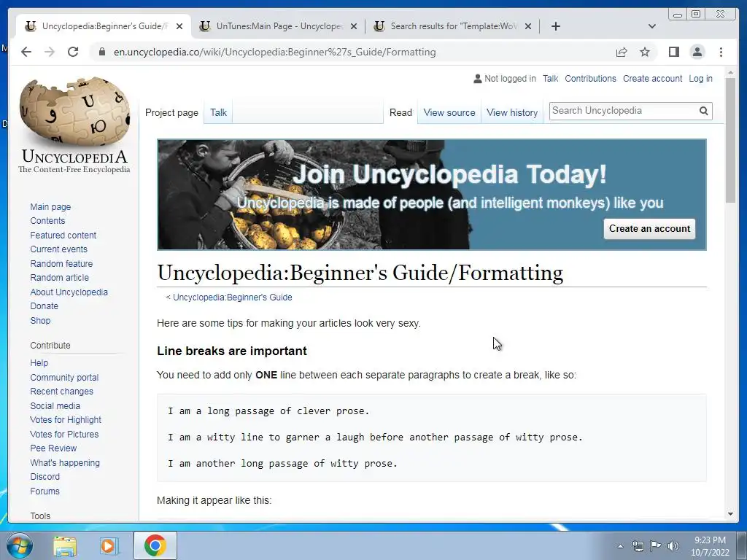Viewport: 747px width, 560px height.
Task: Open What's happening in the sidebar
Action: [x=65, y=462]
